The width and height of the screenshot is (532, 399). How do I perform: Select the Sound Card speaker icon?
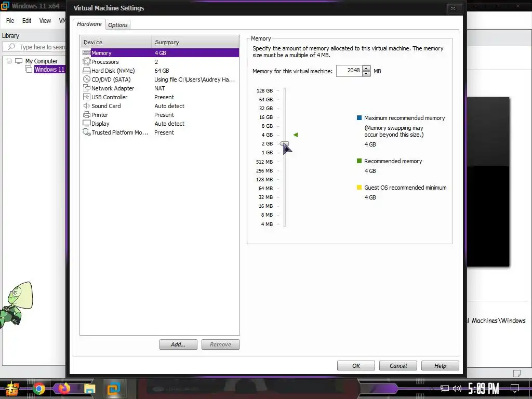(87, 105)
